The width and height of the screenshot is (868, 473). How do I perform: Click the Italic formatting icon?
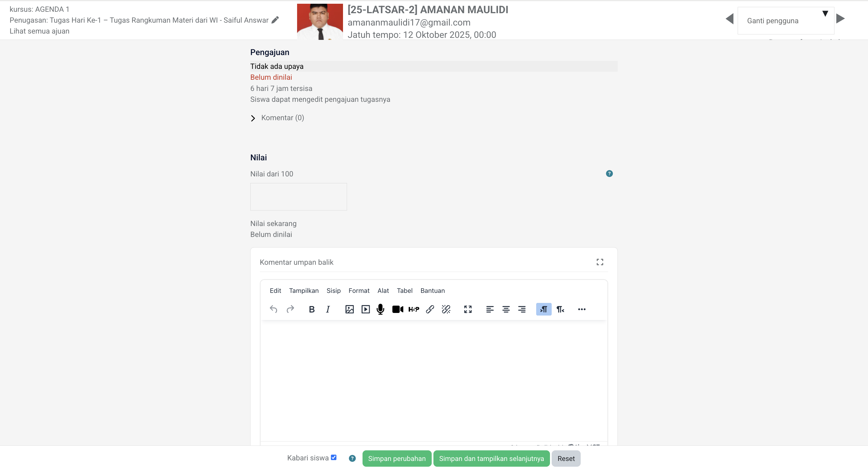(x=328, y=309)
